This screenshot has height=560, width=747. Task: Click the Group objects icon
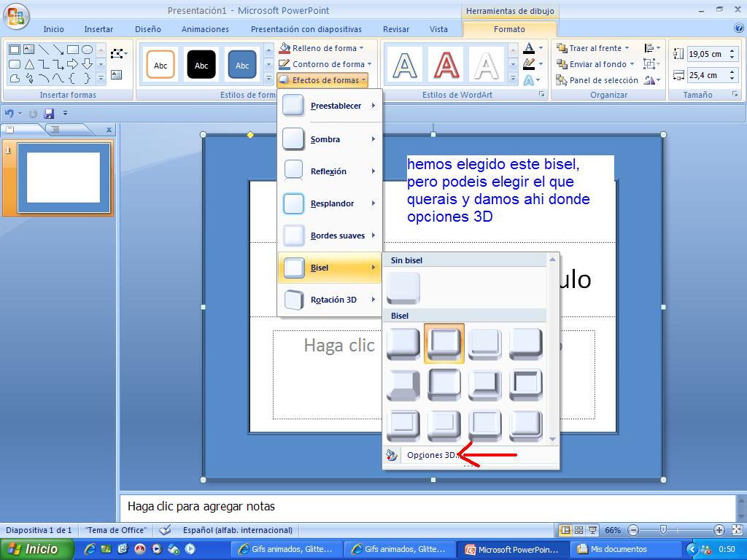649,64
